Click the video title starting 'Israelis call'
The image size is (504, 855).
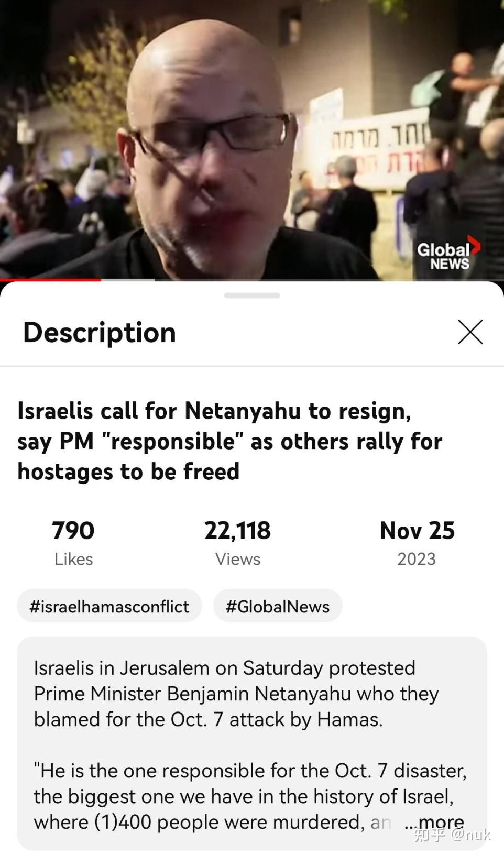[230, 441]
